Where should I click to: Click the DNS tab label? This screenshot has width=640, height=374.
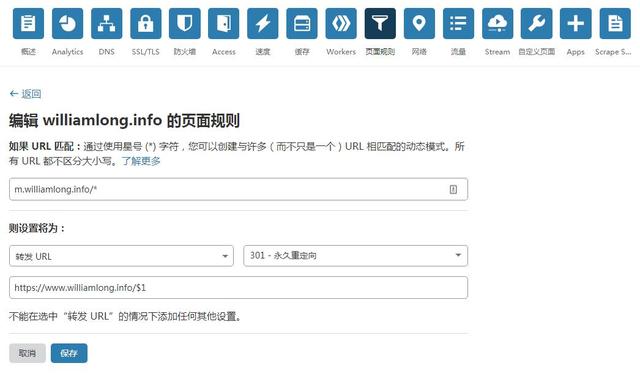pos(107,52)
